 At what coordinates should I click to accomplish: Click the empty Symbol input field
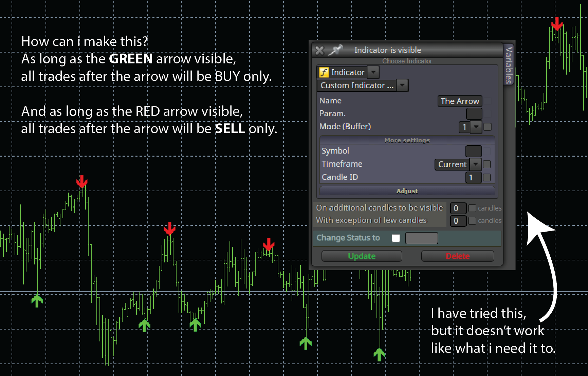(x=474, y=151)
